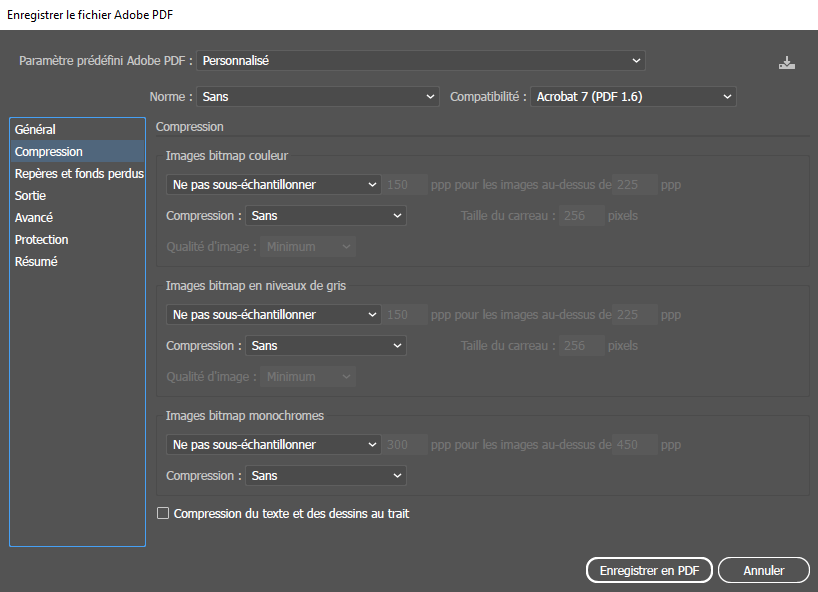The image size is (818, 592).
Task: Click Enregistrer en PDF button
Action: 649,570
